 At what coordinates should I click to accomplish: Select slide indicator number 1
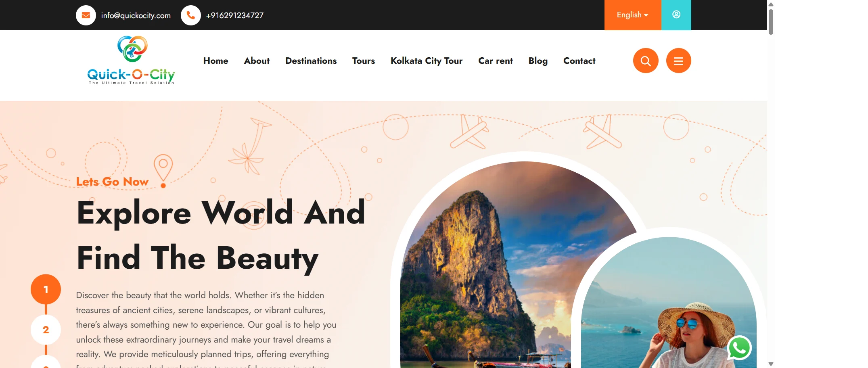[46, 289]
